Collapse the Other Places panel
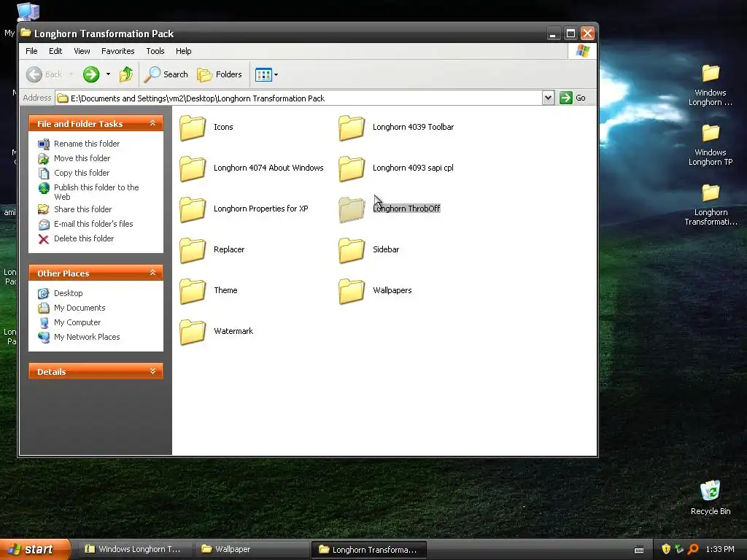The image size is (747, 560). click(152, 273)
